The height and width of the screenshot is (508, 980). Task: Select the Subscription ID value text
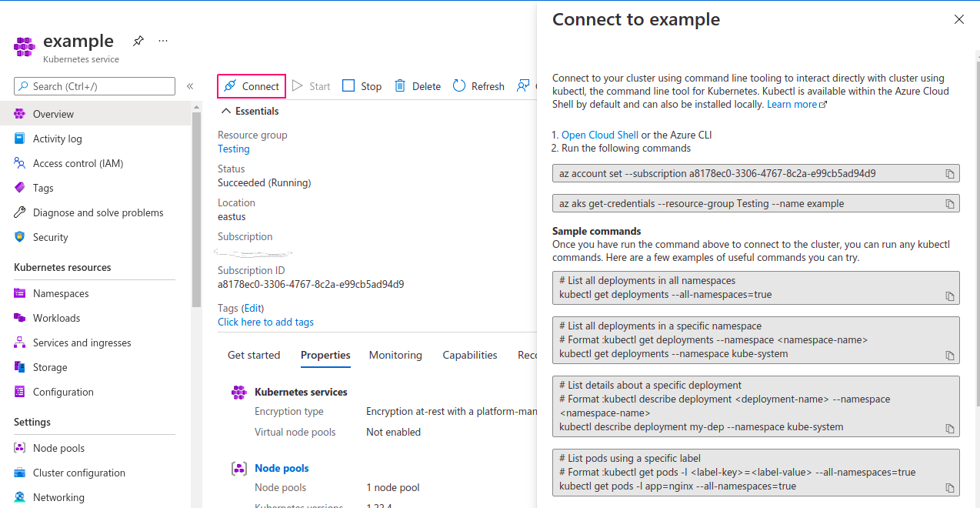311,284
